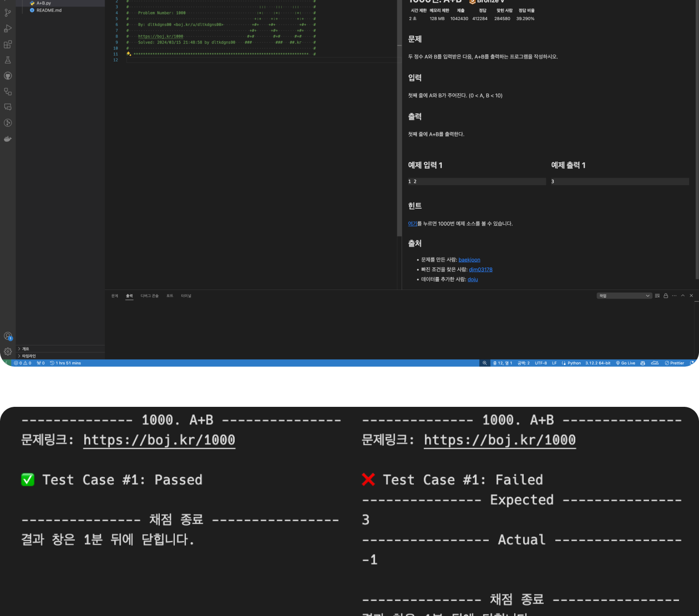Open A+B.py in the explorer
The width and height of the screenshot is (699, 616).
coord(60,3)
